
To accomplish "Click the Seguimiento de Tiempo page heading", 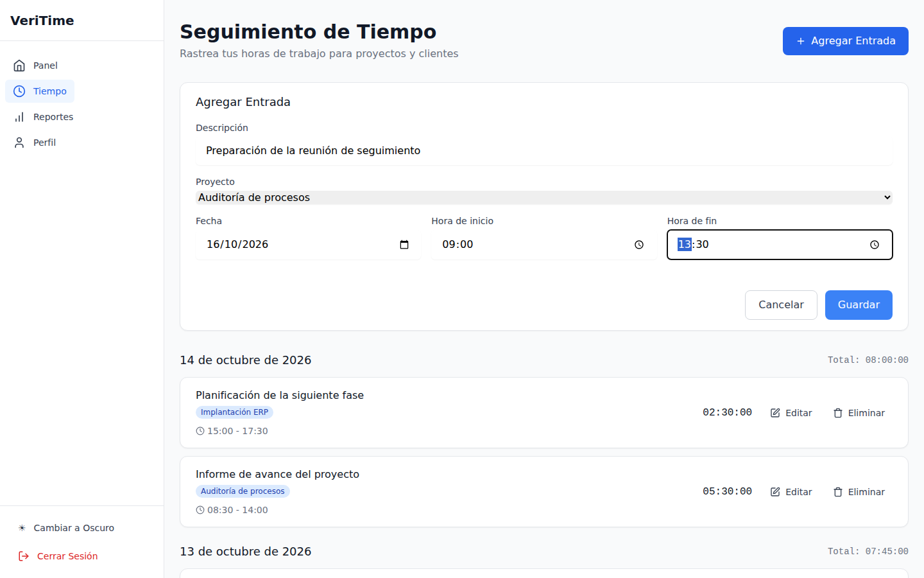I will coord(308,31).
